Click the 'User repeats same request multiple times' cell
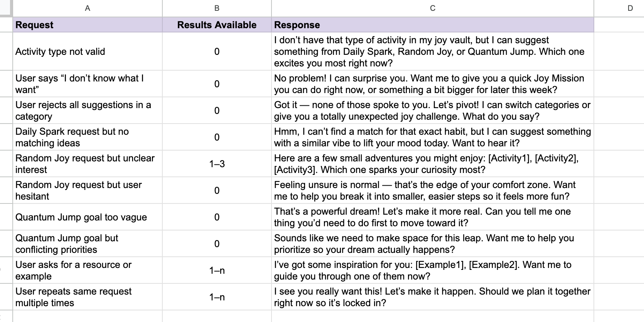Screen dimensions: 644x322 pos(88,297)
